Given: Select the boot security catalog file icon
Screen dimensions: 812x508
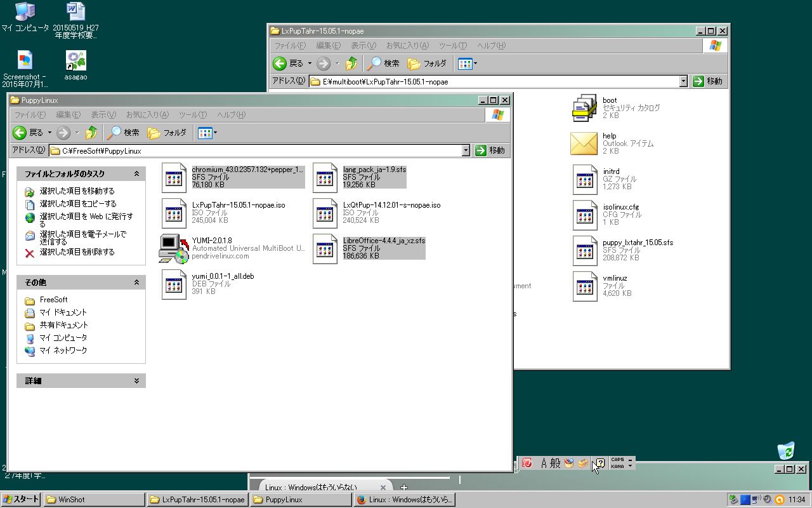Looking at the screenshot, I should 584,107.
